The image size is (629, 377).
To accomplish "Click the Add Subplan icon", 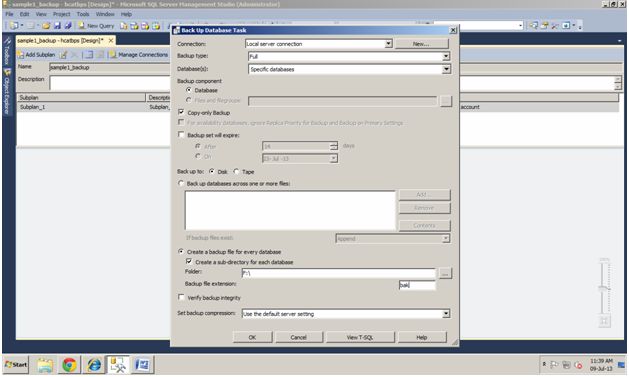I will pyautogui.click(x=20, y=55).
